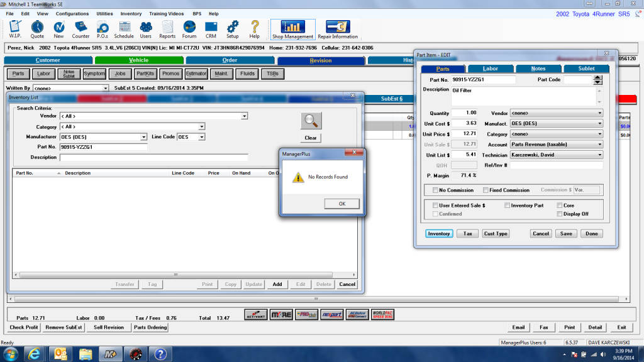
Task: Open the Users icon
Action: tap(145, 29)
